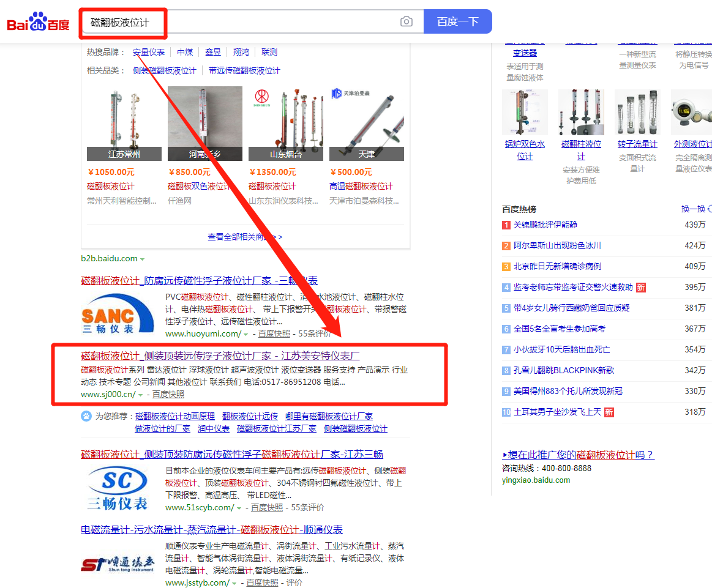The width and height of the screenshot is (712, 588).
Task: Click 想在此推广您的磁翻板液位计吗 link
Action: point(578,455)
